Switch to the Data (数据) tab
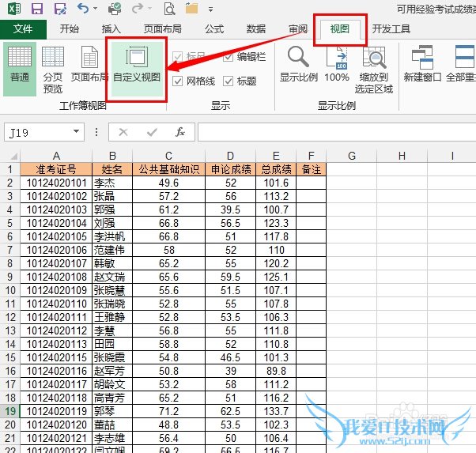The width and height of the screenshot is (476, 453). [255, 29]
